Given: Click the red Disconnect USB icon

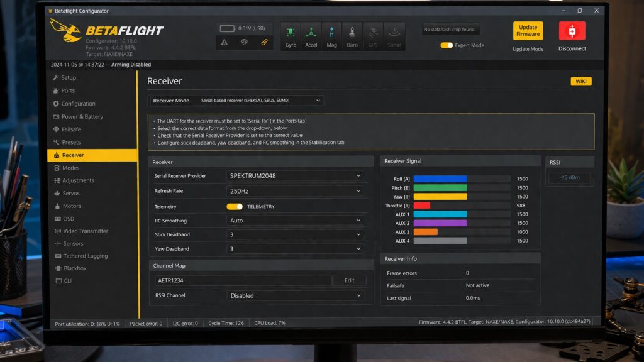Looking at the screenshot, I should (x=572, y=31).
